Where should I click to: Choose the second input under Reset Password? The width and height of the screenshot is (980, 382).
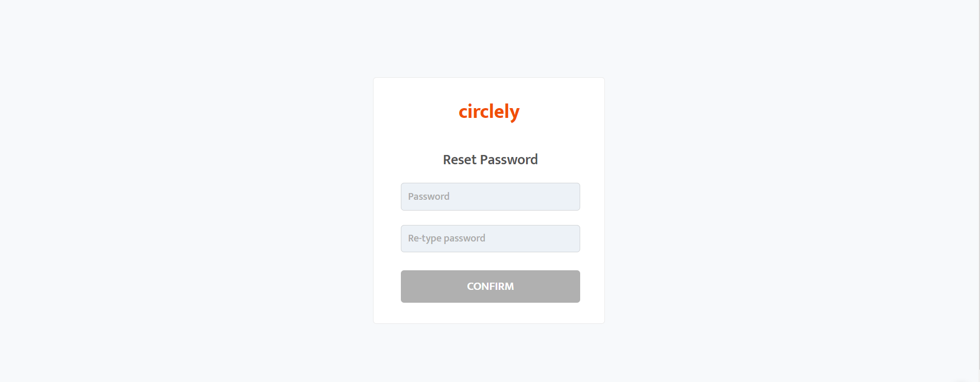[490, 238]
